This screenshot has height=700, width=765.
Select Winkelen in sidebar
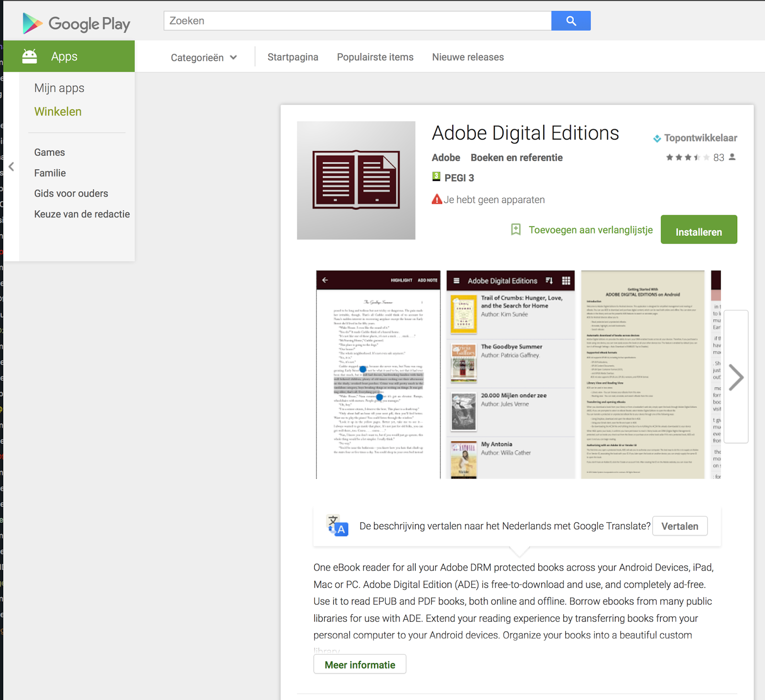tap(58, 111)
